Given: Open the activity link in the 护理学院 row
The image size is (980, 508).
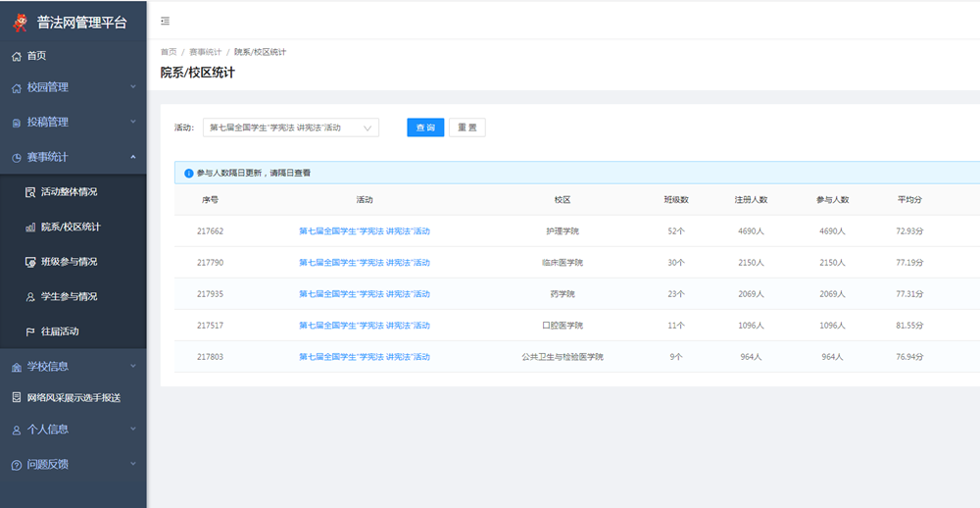Looking at the screenshot, I should (x=365, y=231).
